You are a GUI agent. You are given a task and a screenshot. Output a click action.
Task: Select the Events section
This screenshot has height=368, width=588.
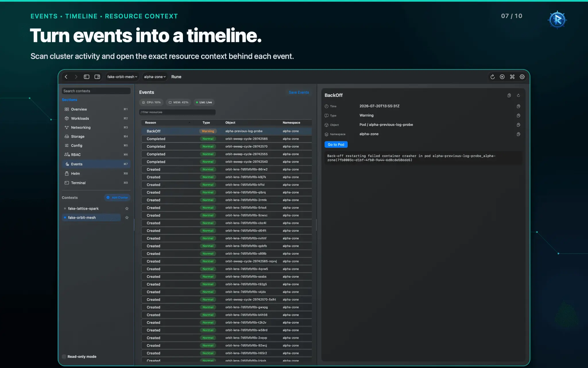[x=96, y=164]
